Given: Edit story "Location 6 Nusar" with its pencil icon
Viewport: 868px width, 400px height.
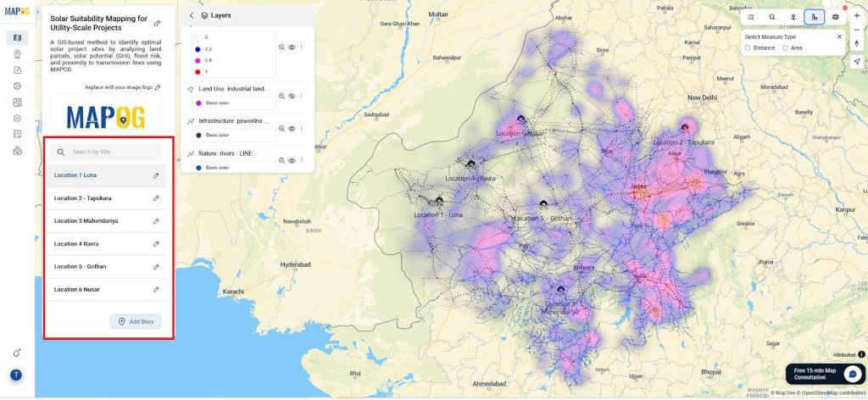Looking at the screenshot, I should (156, 289).
